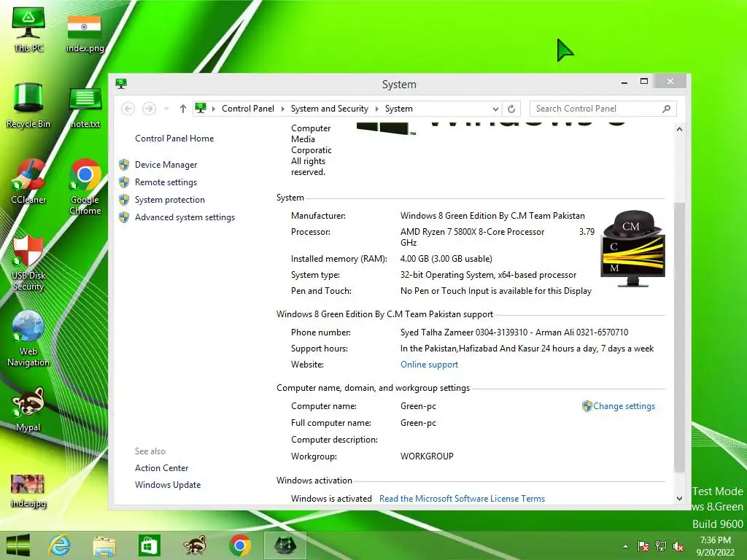Open USB Disk Security shortcut
747x560 pixels.
coord(28,262)
